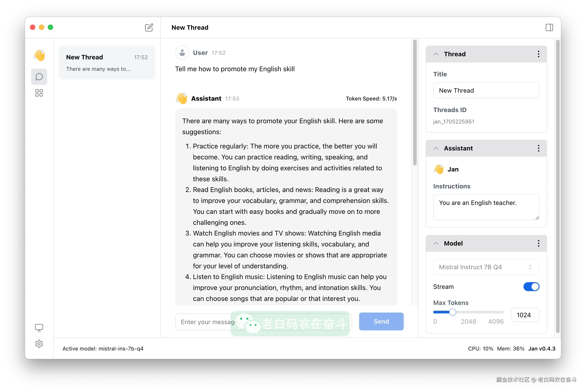Open the chat threads sidebar icon
The height and width of the screenshot is (392, 586).
(x=39, y=77)
